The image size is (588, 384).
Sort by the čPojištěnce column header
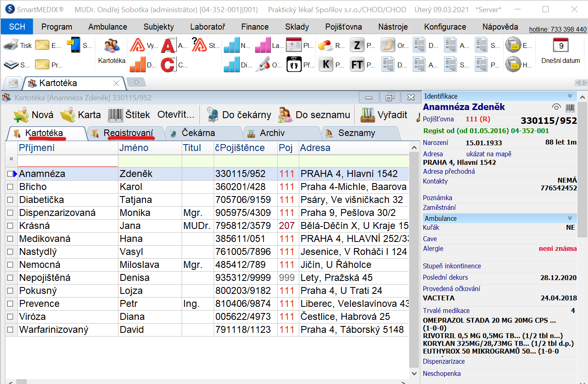click(245, 148)
